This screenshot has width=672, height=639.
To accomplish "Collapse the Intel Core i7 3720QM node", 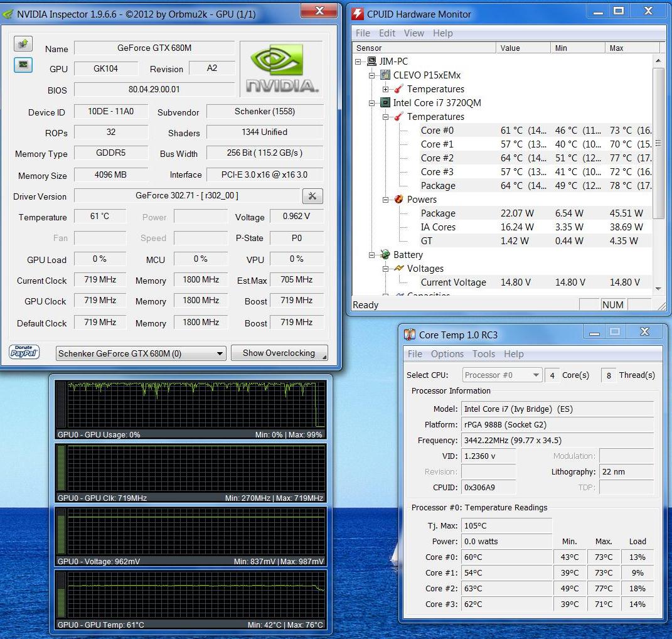I will pyautogui.click(x=372, y=103).
